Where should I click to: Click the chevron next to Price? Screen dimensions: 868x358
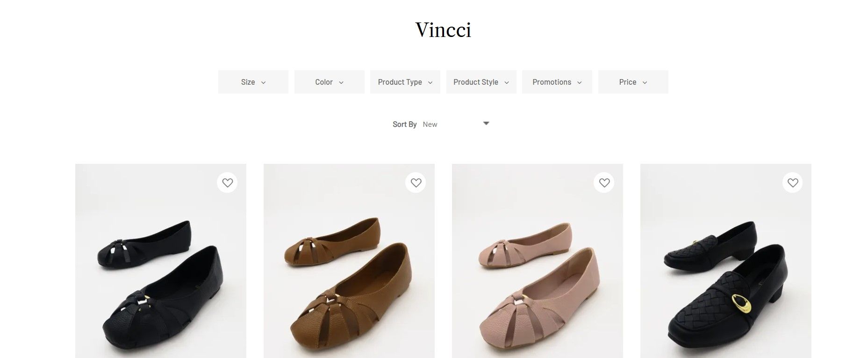click(x=645, y=82)
